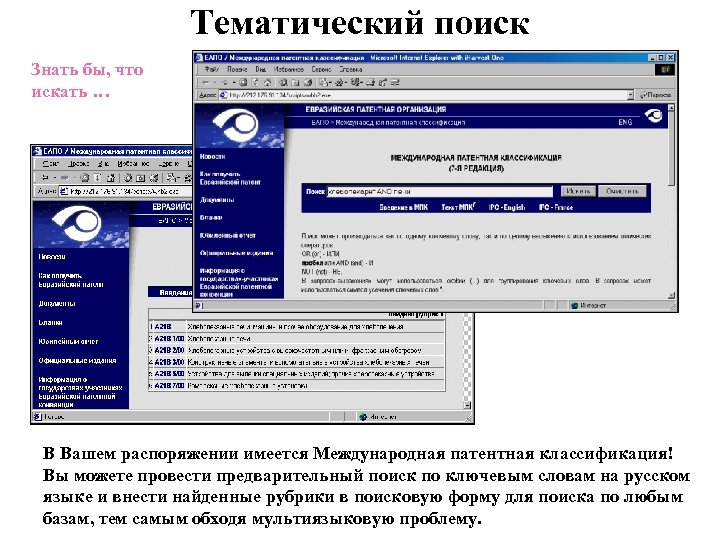Open Документы in front window sidebar
The image size is (720, 540).
coord(217,200)
